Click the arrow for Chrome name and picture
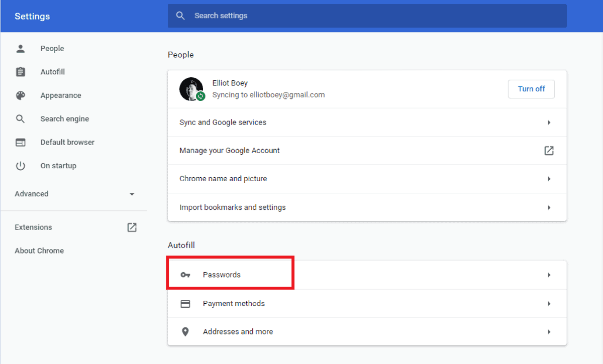Image resolution: width=603 pixels, height=364 pixels. [549, 179]
